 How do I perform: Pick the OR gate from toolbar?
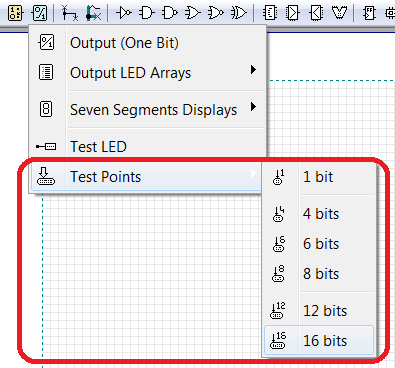click(x=193, y=13)
